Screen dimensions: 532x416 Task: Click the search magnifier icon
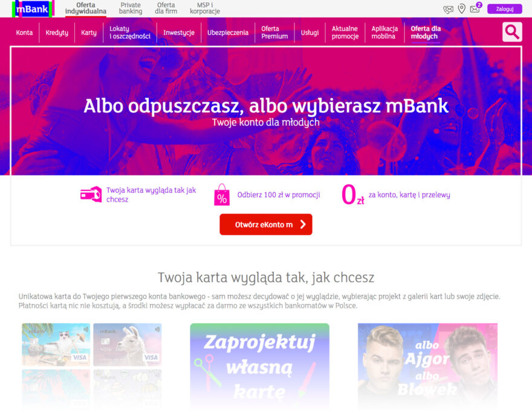click(x=512, y=32)
